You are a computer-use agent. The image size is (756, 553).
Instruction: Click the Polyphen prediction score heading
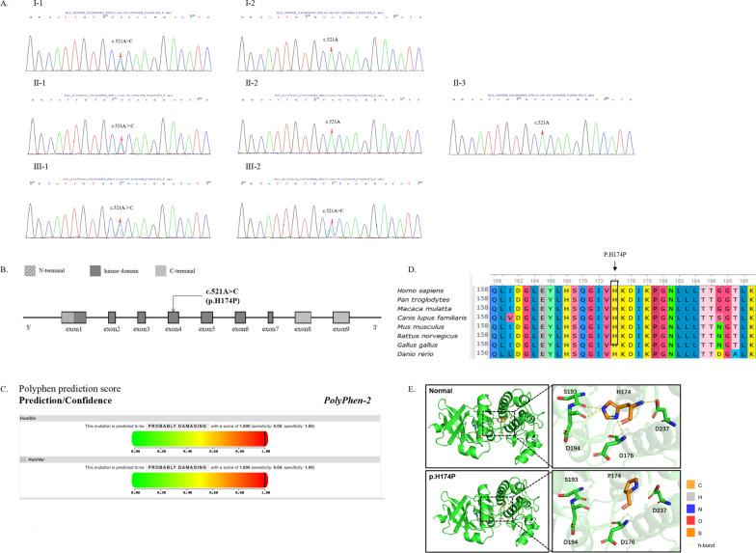point(69,388)
